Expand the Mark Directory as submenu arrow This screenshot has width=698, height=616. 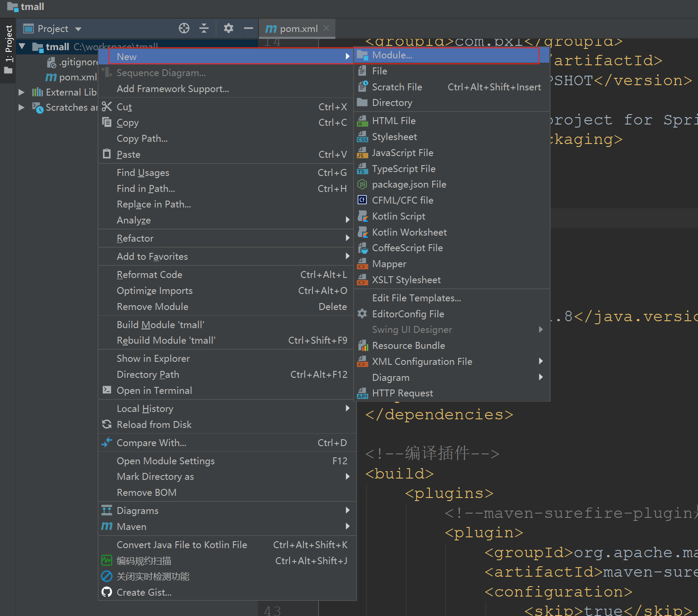[347, 476]
